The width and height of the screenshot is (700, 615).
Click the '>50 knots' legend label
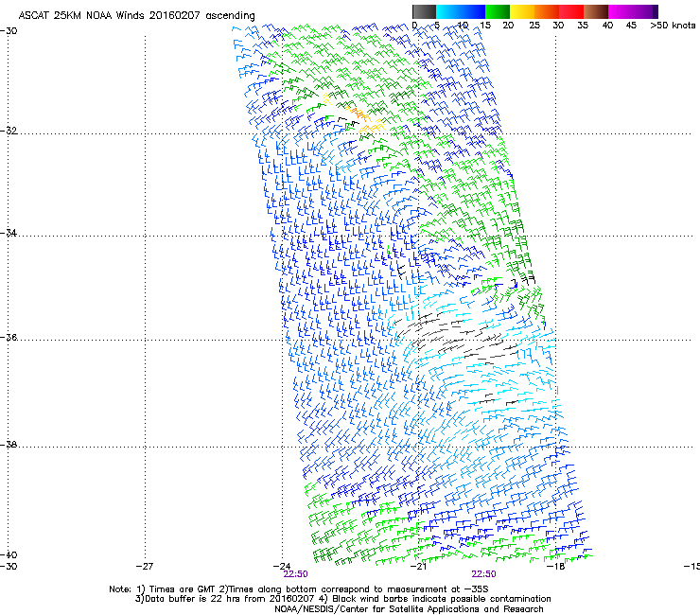tap(673, 26)
